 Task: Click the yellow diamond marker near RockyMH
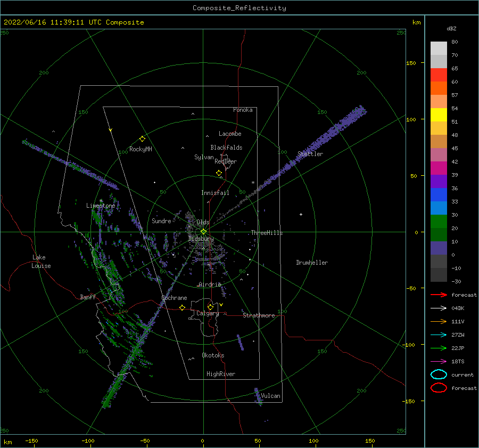point(142,139)
